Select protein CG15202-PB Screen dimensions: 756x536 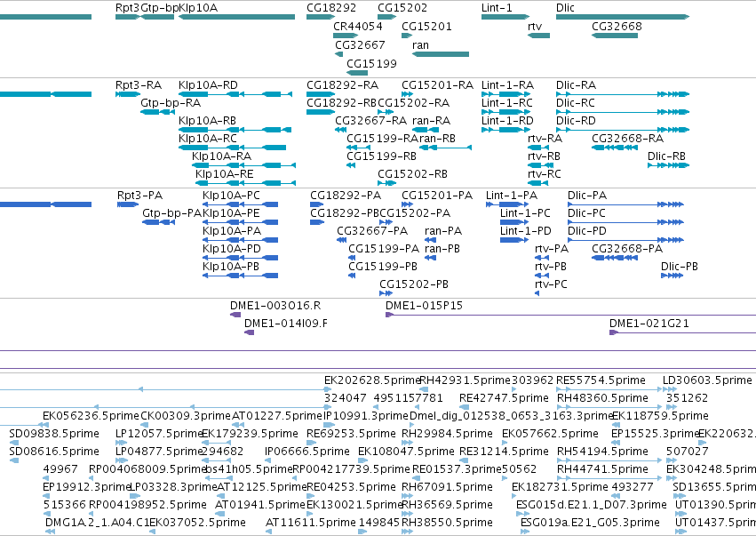coord(386,294)
